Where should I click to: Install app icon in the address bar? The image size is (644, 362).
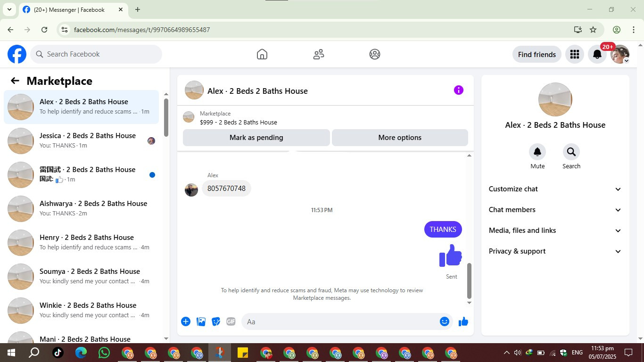pos(578,30)
